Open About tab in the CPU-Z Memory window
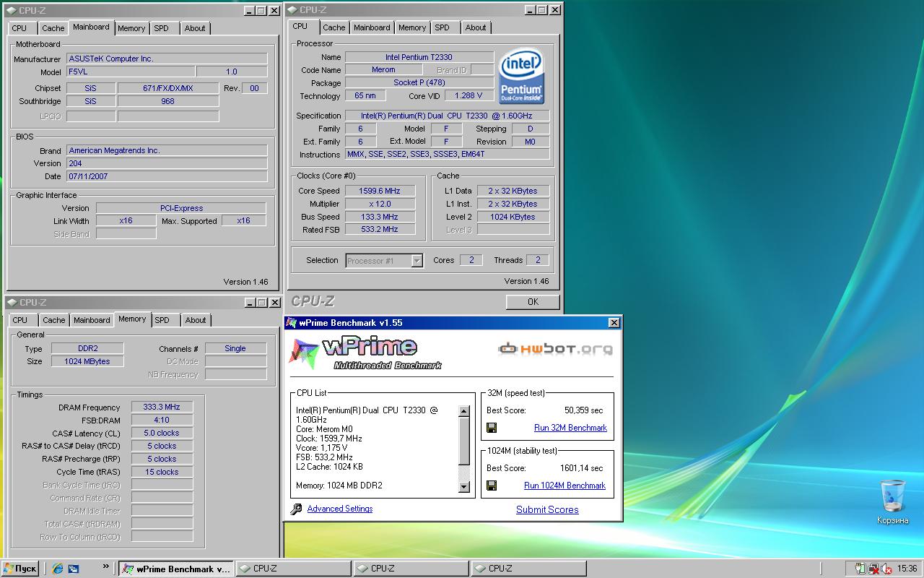This screenshot has height=578, width=924. click(x=196, y=320)
